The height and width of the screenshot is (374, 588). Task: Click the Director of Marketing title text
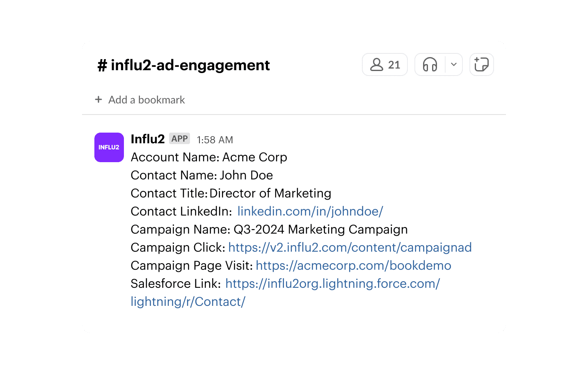click(270, 193)
